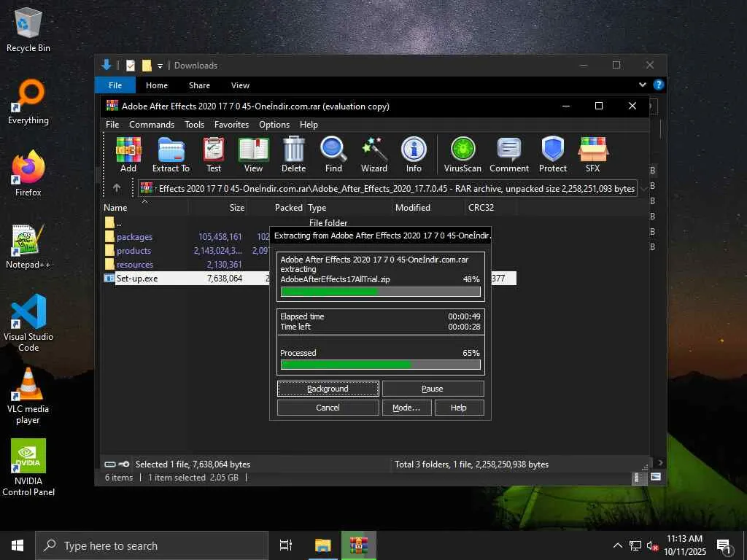Click the Extract To toolbar icon
747x560 pixels.
click(171, 155)
